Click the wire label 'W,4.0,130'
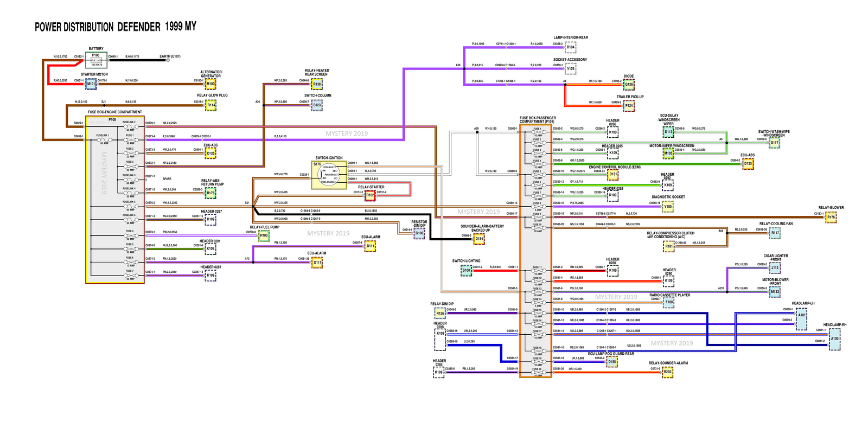This screenshot has height=428, width=868. 490,129
